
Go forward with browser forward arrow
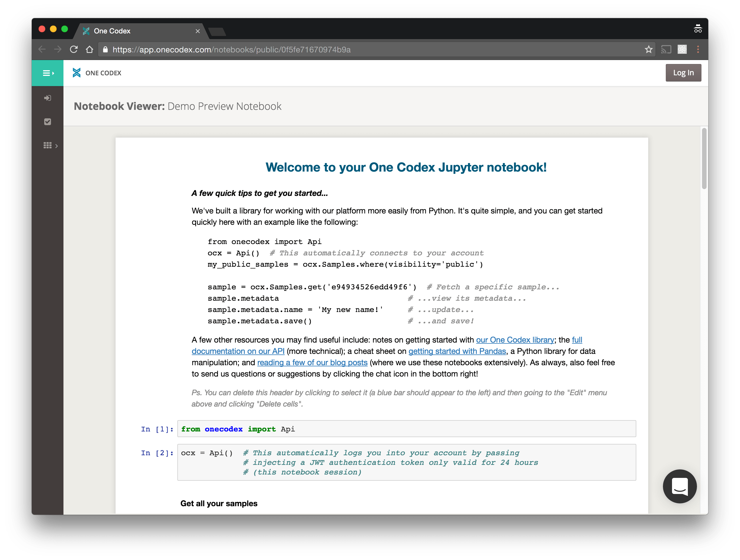(58, 50)
